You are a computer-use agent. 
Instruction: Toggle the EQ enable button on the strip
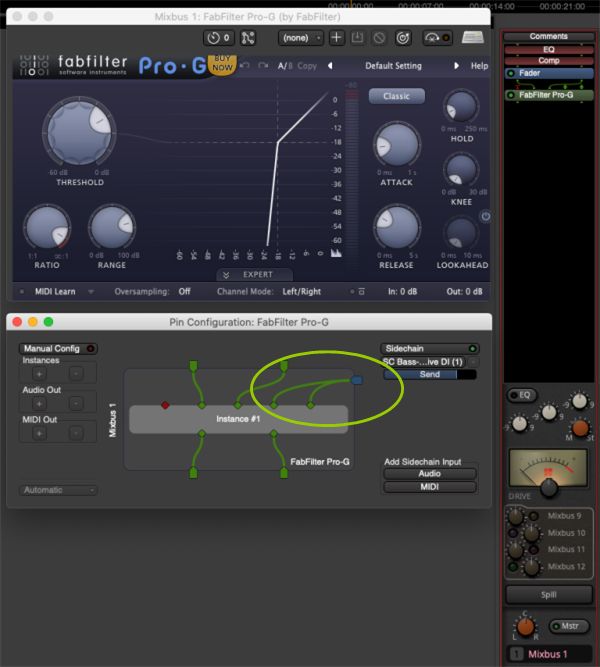click(x=522, y=395)
